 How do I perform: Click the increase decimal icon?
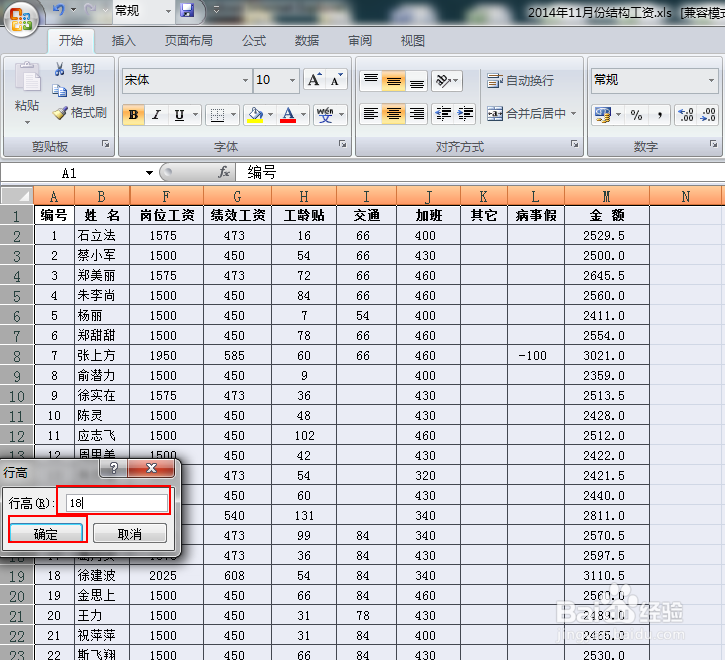686,115
